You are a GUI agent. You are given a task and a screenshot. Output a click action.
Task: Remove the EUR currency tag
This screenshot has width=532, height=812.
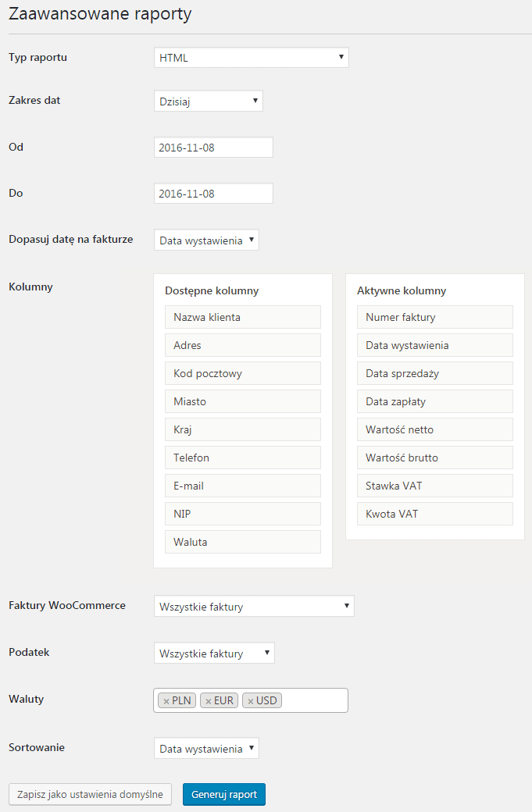click(209, 701)
